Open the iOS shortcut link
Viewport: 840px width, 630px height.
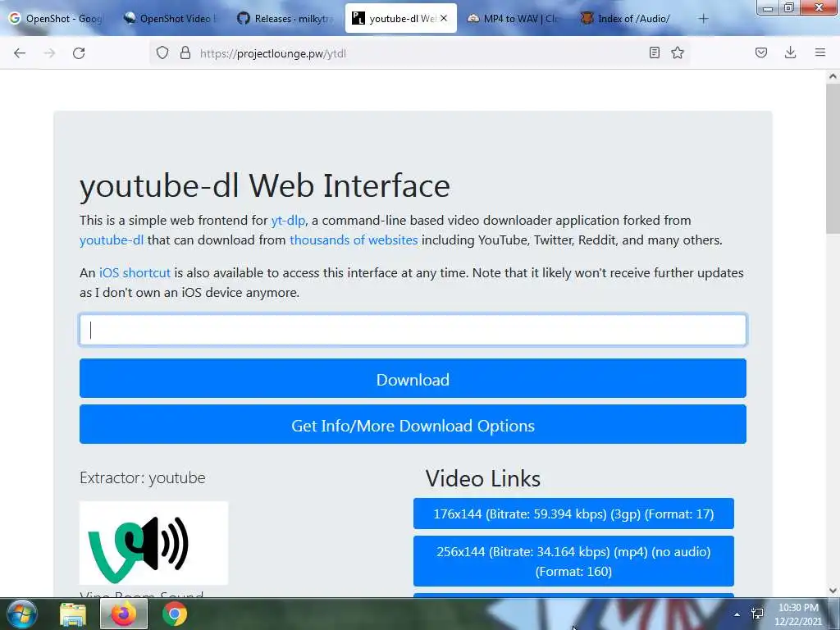click(135, 272)
